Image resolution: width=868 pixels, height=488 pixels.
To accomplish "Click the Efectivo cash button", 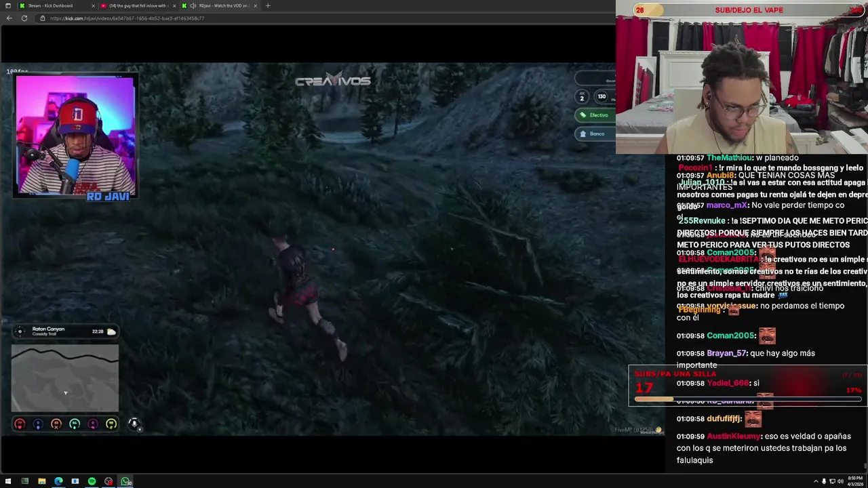I will 594,115.
